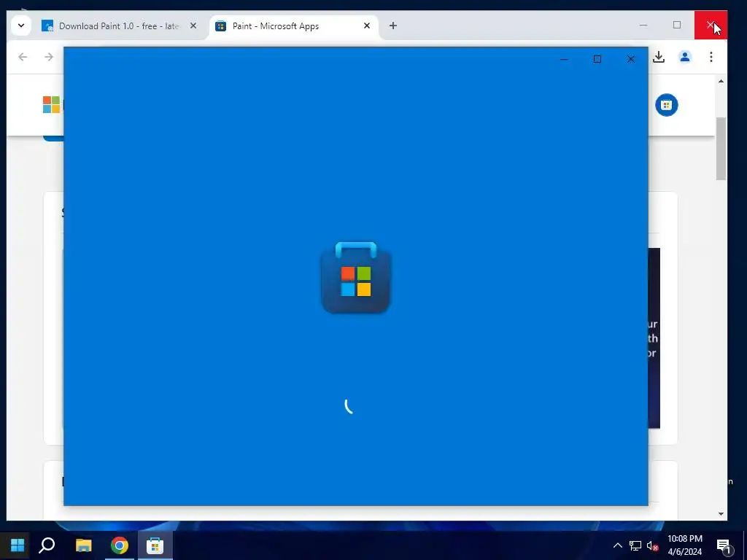Minimize the Microsoft Store window
Image resolution: width=747 pixels, height=560 pixels.
(564, 59)
